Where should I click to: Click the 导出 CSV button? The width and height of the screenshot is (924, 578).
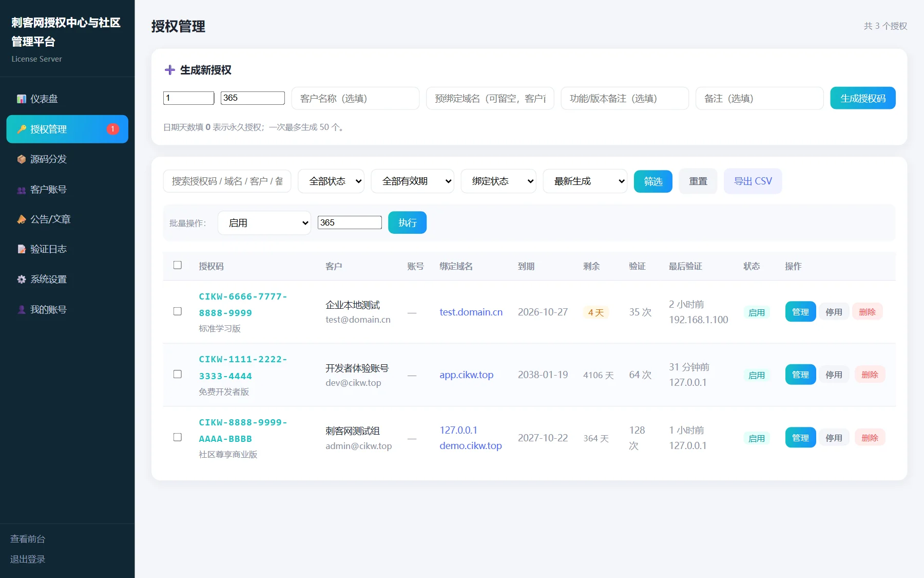point(753,181)
